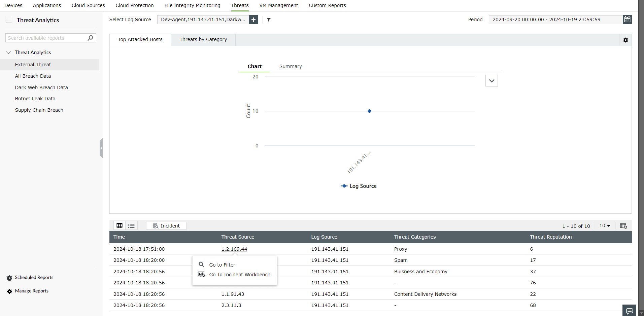The height and width of the screenshot is (316, 644).
Task: Open Manage Reports
Action: [32, 291]
